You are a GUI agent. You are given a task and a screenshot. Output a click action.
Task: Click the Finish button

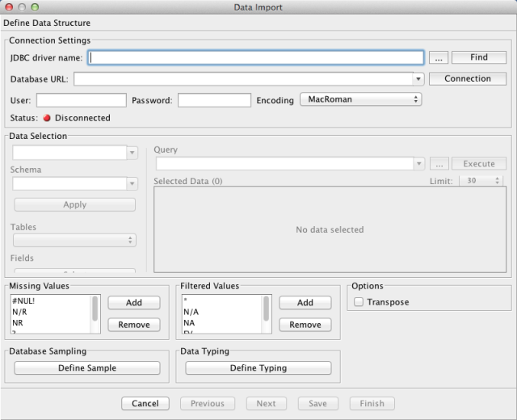pyautogui.click(x=372, y=404)
